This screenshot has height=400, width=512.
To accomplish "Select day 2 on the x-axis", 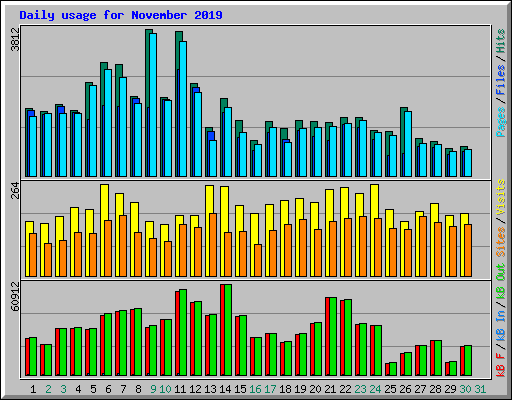I will pos(48,389).
